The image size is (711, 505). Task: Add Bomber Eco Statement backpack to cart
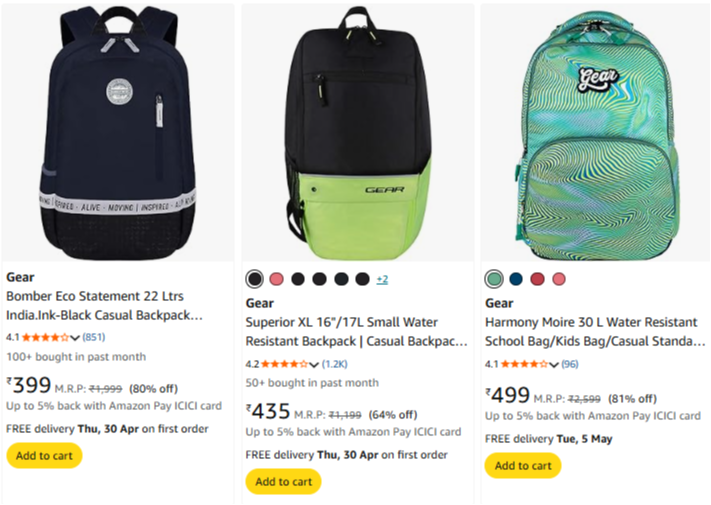point(44,456)
